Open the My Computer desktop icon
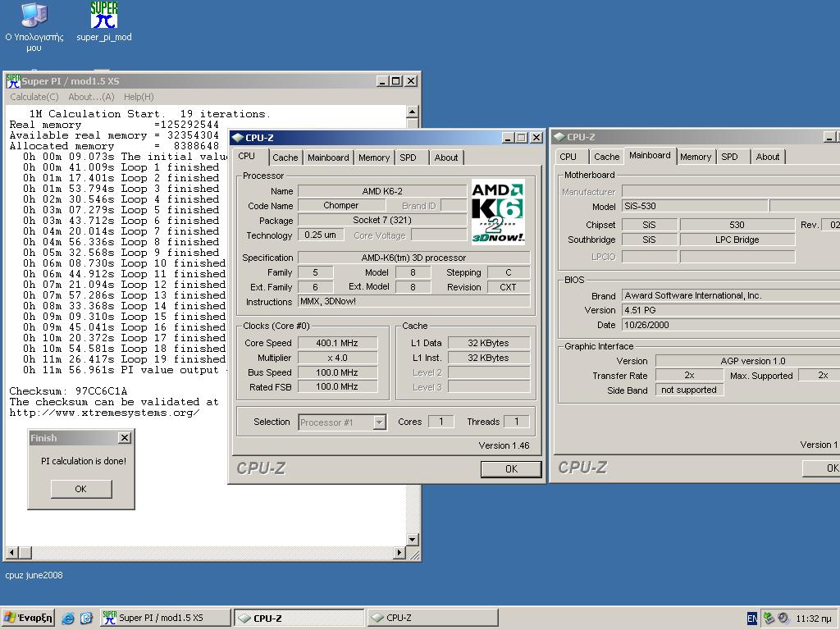 tap(34, 27)
